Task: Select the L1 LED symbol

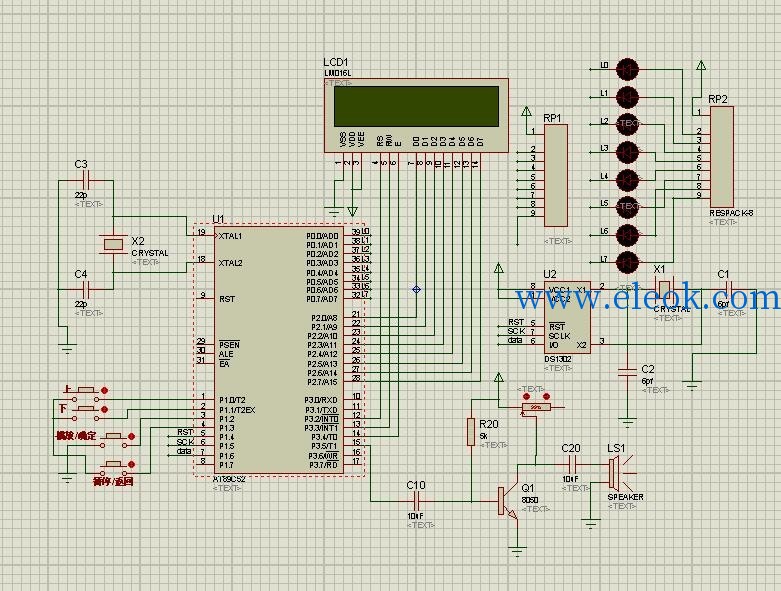Action: 628,97
